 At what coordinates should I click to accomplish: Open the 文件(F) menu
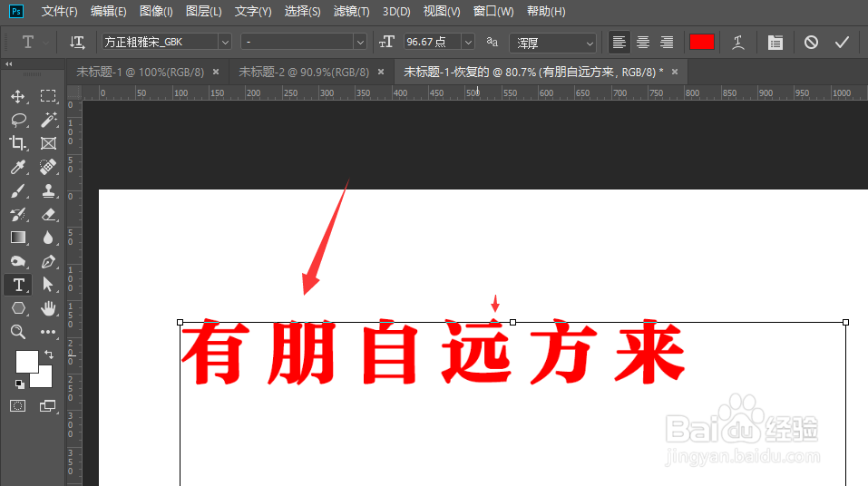(59, 11)
